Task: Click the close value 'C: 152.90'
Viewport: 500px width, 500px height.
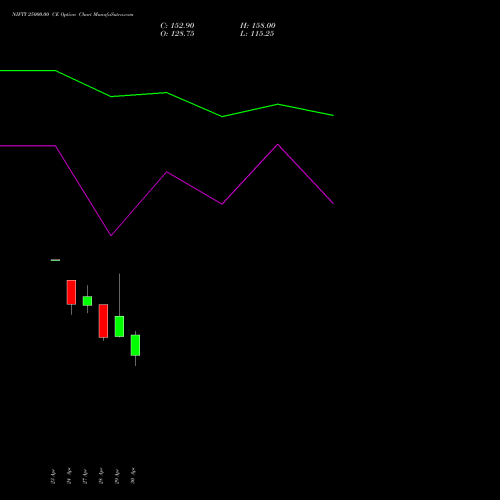Action: 177,26
